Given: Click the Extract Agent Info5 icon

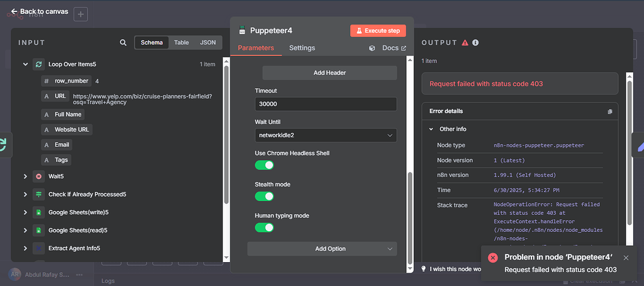Looking at the screenshot, I should point(38,248).
